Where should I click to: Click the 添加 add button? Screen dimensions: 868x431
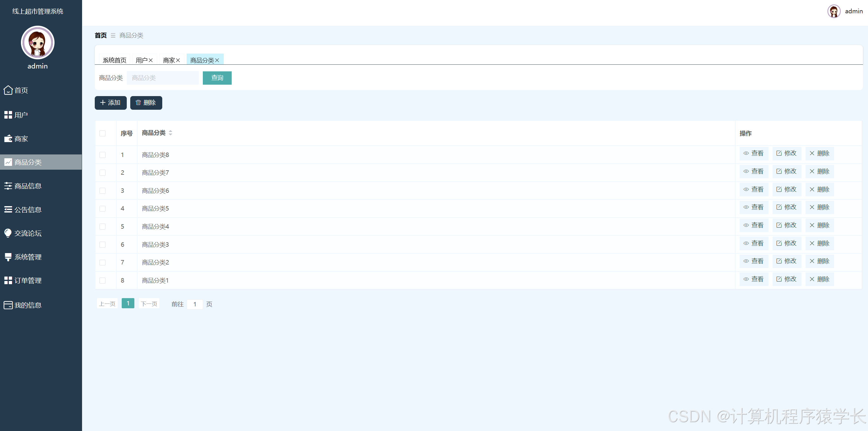111,103
